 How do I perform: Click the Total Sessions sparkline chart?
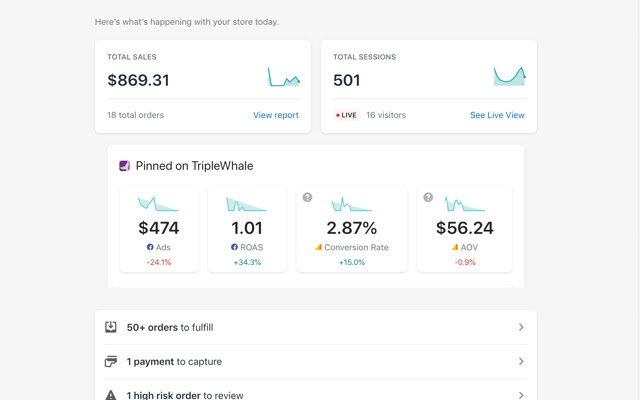509,76
